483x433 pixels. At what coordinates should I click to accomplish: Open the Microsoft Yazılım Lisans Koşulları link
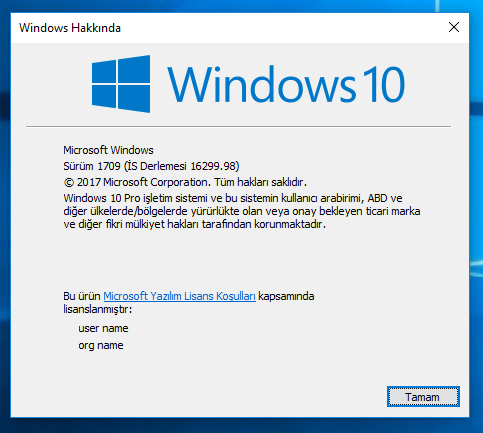coord(179,296)
